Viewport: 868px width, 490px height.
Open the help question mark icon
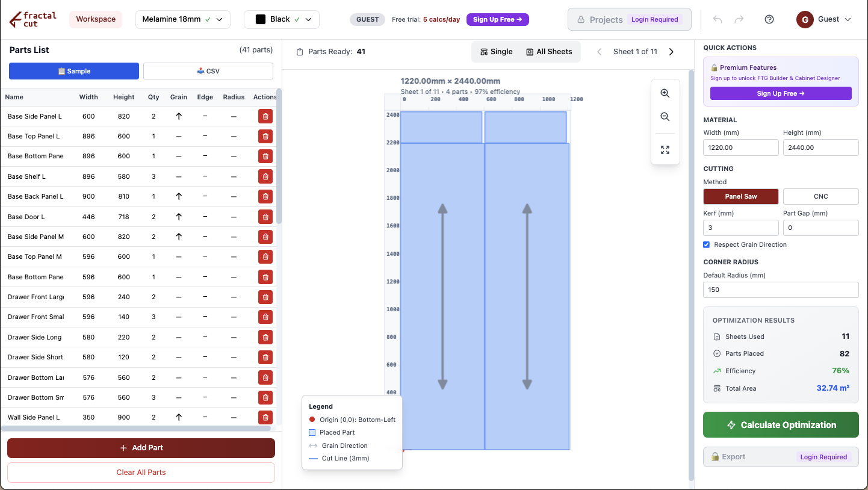(x=769, y=19)
